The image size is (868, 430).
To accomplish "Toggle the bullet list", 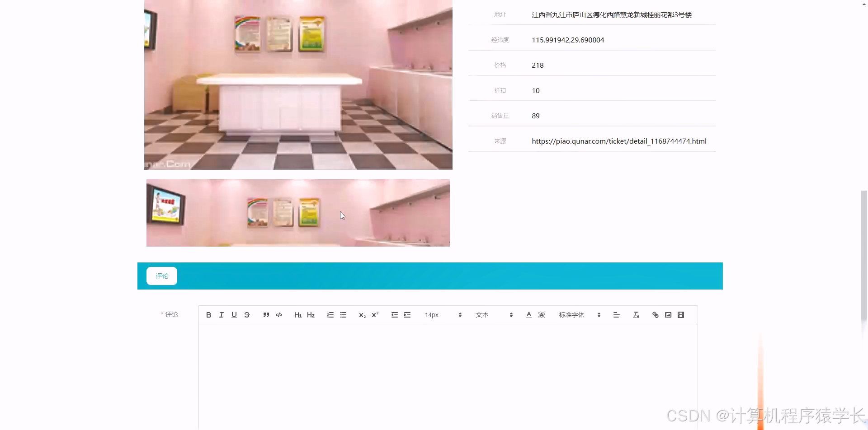I will 343,314.
